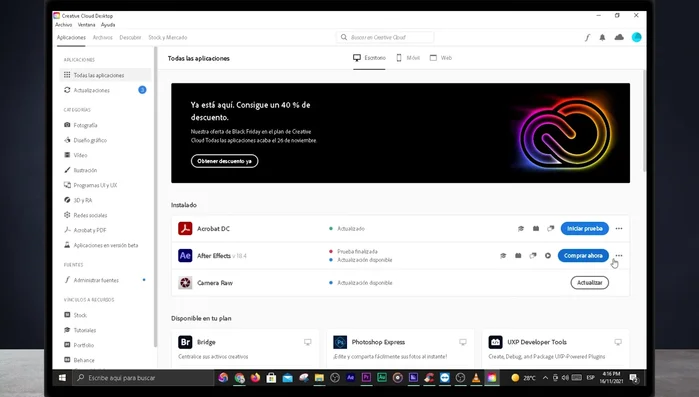Click the Comprar ahora button
Screen dimensions: 699x397
pos(583,256)
